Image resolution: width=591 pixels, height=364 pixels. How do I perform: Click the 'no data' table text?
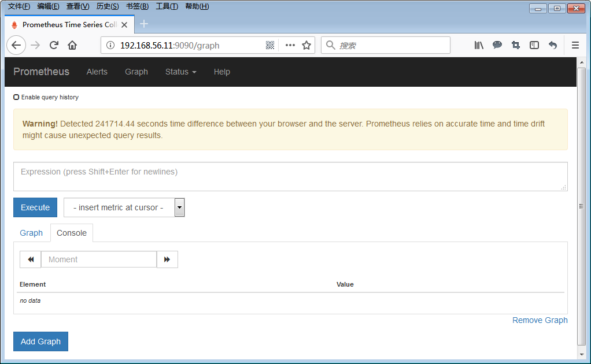point(30,301)
